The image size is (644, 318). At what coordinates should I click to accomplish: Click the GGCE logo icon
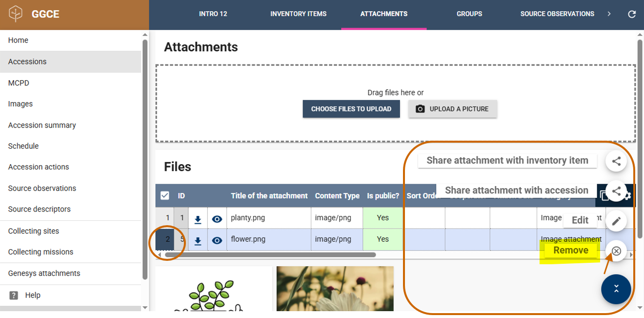point(16,14)
